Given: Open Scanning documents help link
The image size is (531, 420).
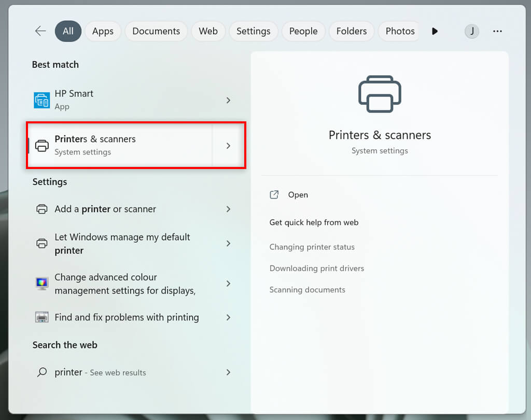Looking at the screenshot, I should pos(307,290).
